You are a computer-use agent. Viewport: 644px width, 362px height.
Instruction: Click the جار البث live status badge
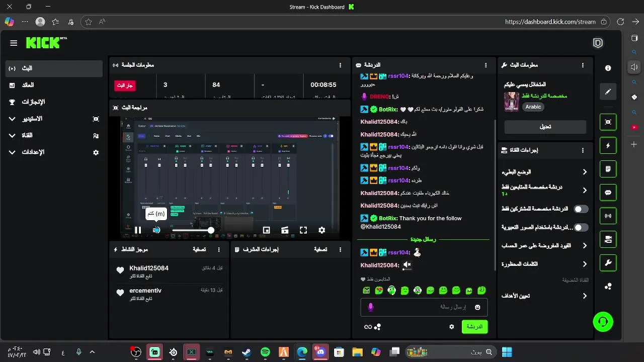pos(125,85)
